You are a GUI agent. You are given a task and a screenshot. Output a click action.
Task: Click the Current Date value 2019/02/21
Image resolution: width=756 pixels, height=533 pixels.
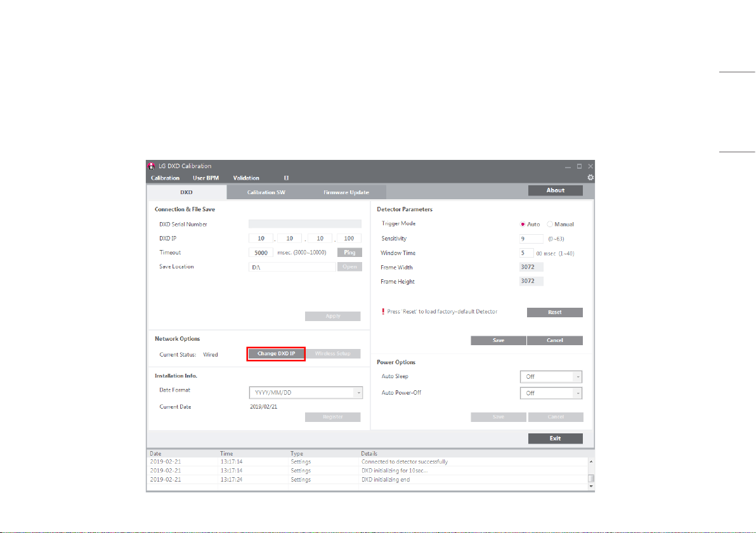point(263,407)
